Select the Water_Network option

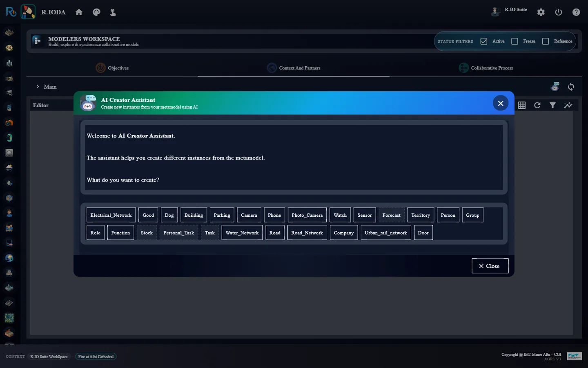pyautogui.click(x=242, y=233)
